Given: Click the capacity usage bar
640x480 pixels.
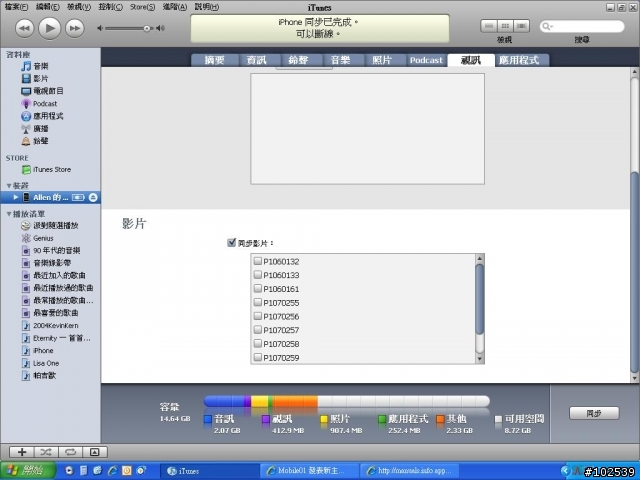Looking at the screenshot, I should pos(347,401).
